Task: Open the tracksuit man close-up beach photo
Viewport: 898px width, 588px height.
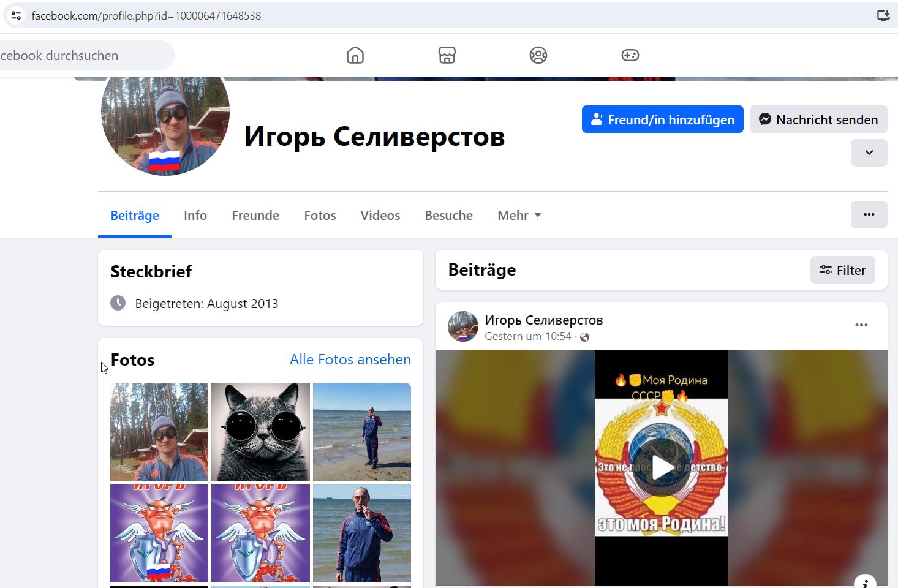Action: click(362, 533)
